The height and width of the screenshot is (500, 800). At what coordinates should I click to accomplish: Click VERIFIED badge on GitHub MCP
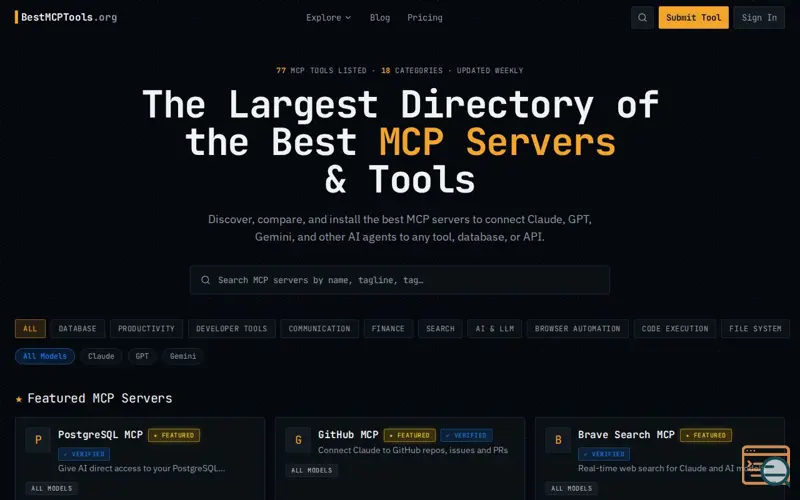pyautogui.click(x=466, y=435)
